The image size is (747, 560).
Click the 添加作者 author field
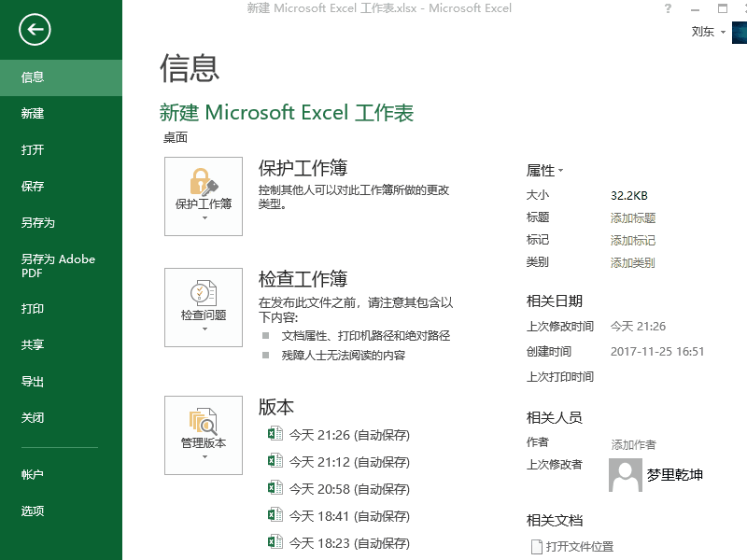click(633, 445)
